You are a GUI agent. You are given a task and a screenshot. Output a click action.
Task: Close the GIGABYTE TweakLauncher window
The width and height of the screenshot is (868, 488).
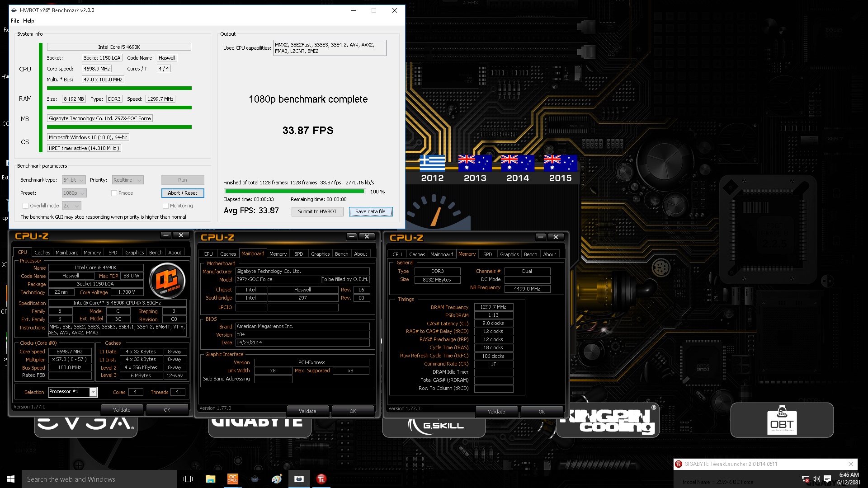[851, 464]
